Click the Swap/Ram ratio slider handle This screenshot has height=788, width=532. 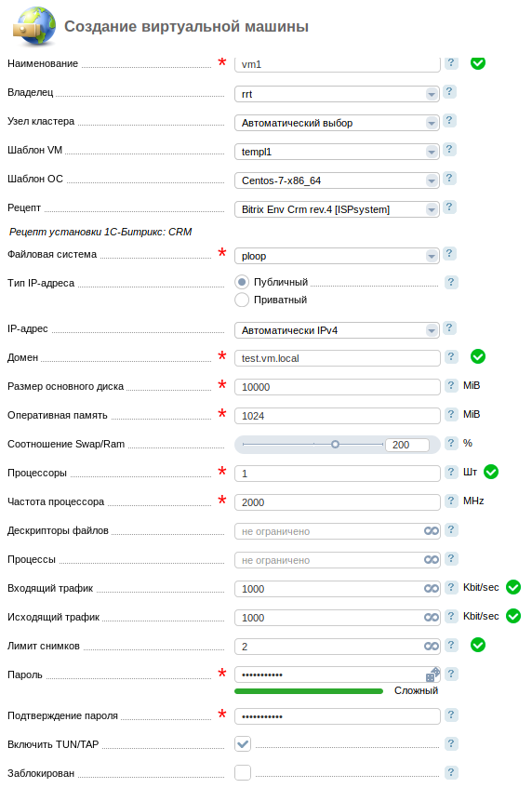(x=335, y=445)
